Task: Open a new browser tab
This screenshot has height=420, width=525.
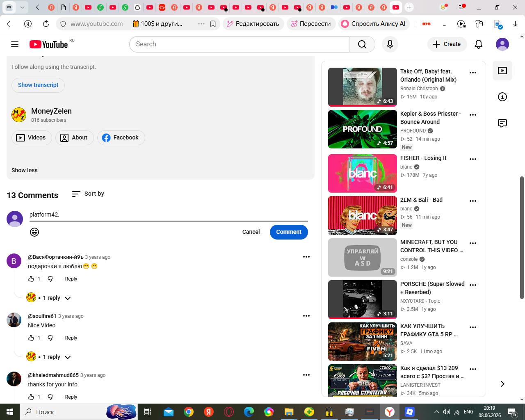Action: click(x=409, y=7)
